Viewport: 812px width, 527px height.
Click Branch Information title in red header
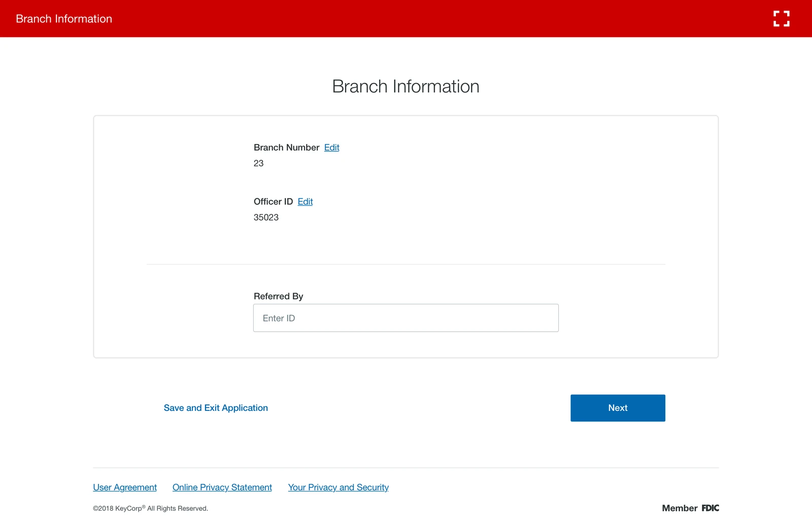64,19
